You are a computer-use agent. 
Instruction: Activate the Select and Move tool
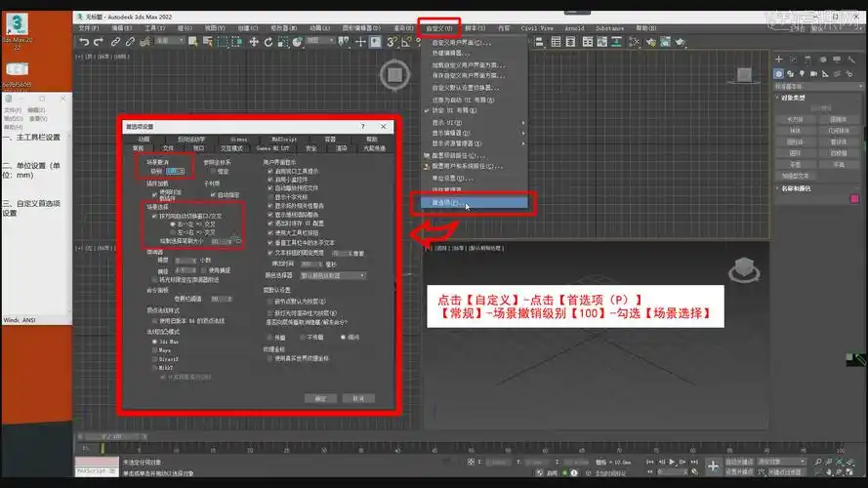click(254, 42)
